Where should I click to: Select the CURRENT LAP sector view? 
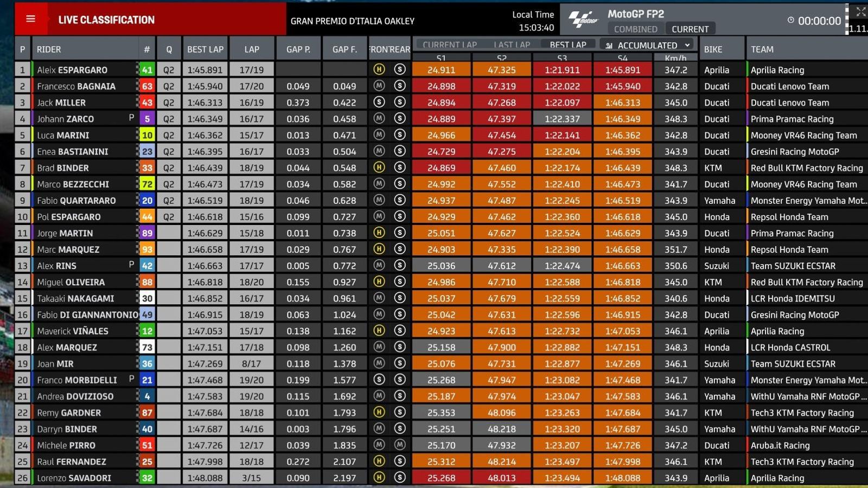[x=449, y=45]
